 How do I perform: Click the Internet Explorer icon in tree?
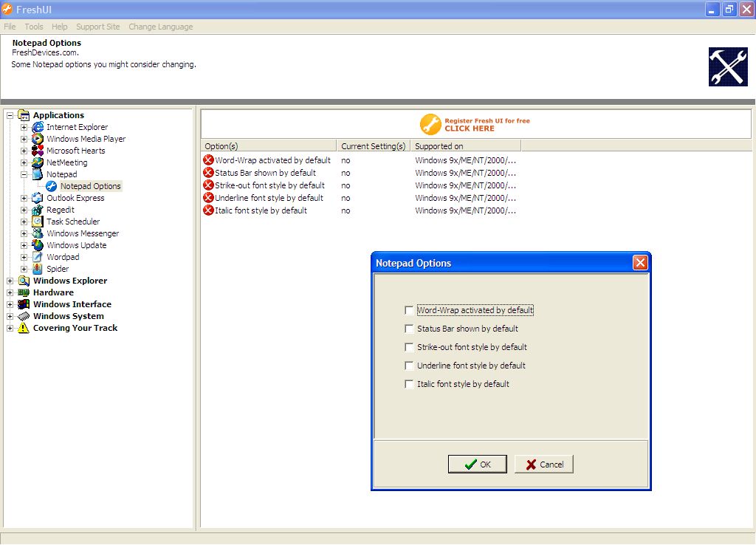pyautogui.click(x=38, y=127)
